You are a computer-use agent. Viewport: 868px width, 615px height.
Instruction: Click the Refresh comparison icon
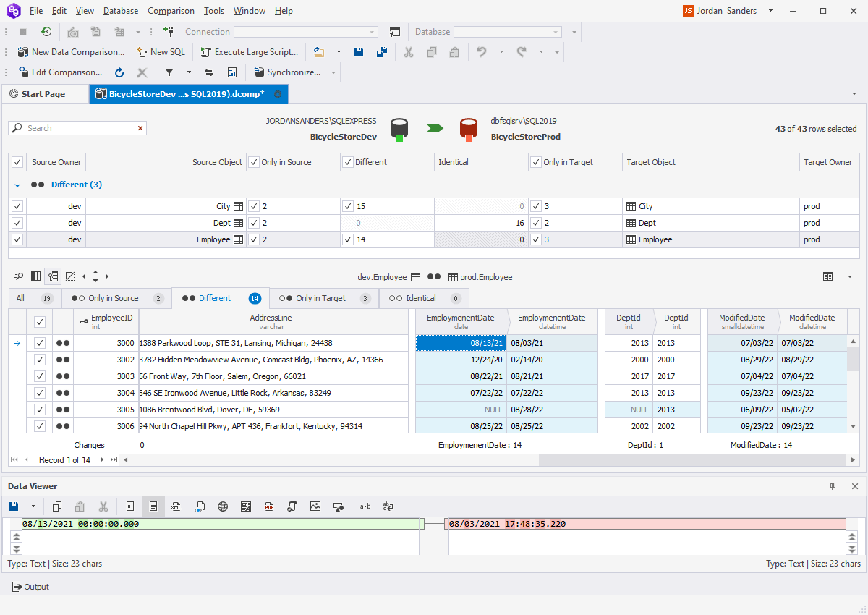tap(120, 72)
